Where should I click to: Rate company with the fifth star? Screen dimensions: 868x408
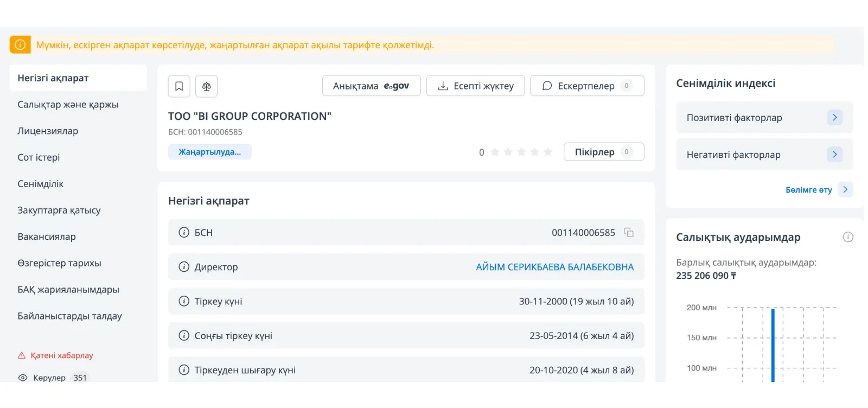pyautogui.click(x=548, y=152)
